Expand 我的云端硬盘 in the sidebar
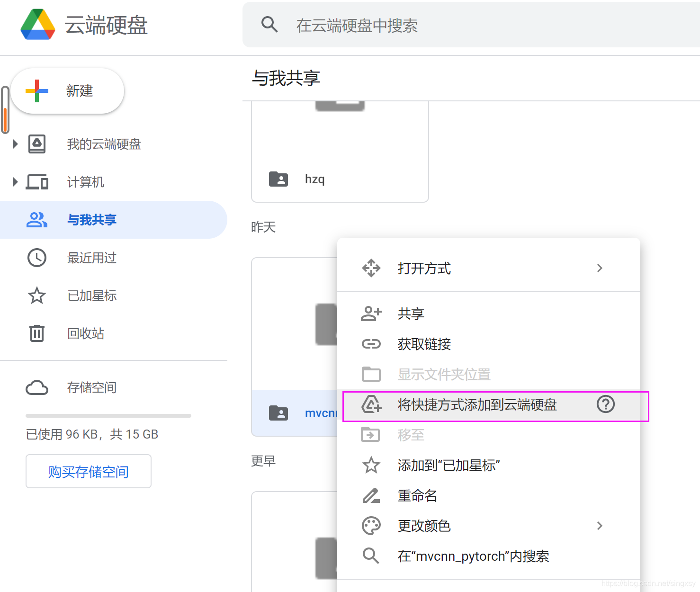This screenshot has width=700, height=592. (14, 144)
